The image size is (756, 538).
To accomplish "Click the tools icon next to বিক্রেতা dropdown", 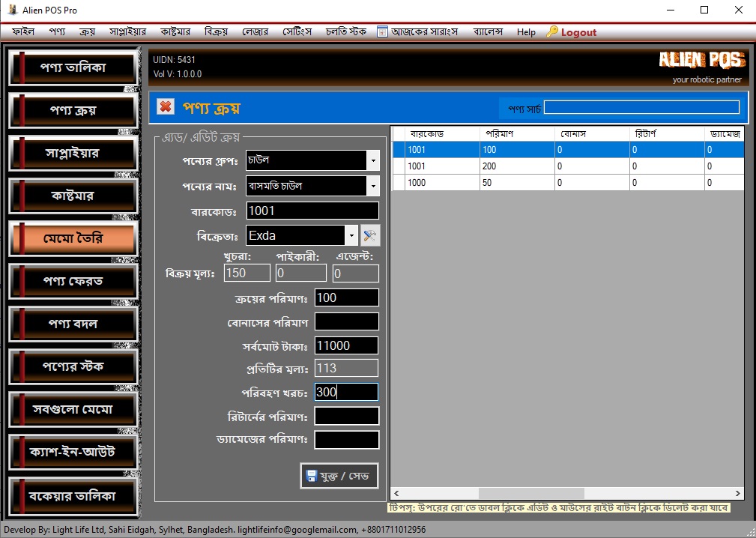I will (370, 235).
